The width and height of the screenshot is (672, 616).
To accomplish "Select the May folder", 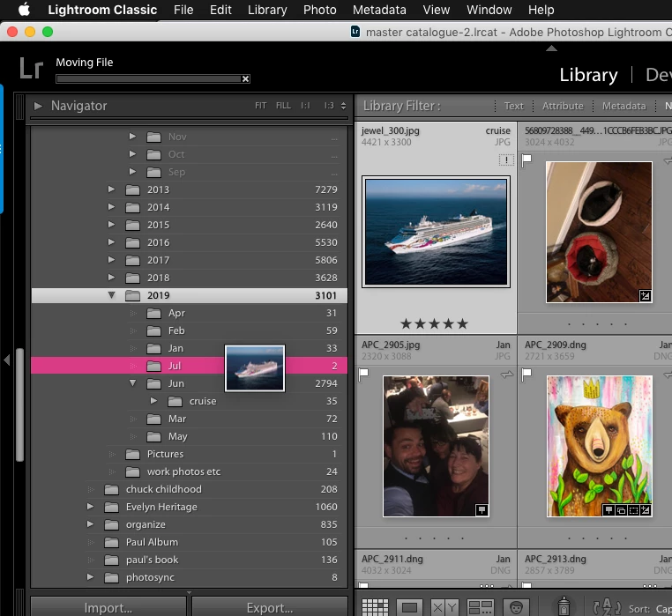I will pos(189,436).
